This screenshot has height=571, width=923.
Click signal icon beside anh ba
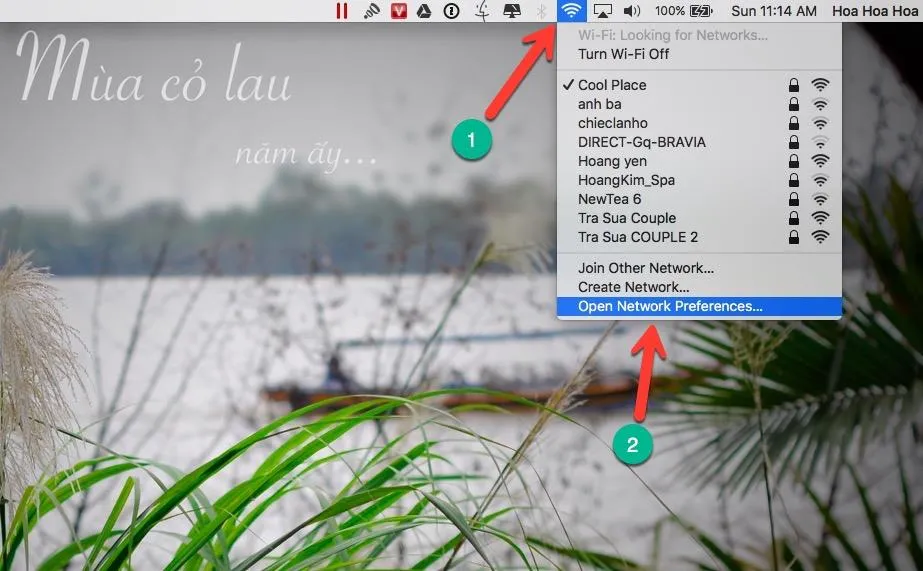point(820,104)
